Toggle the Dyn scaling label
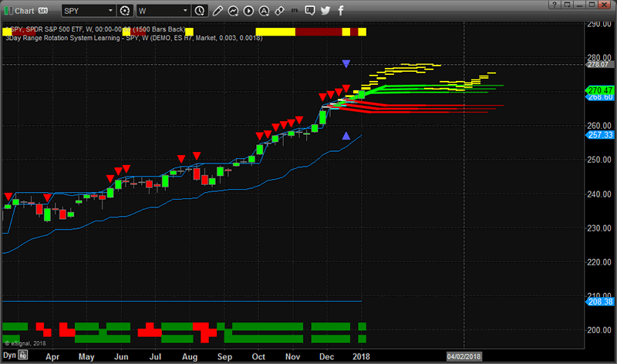This screenshot has height=364, width=617. [x=9, y=357]
